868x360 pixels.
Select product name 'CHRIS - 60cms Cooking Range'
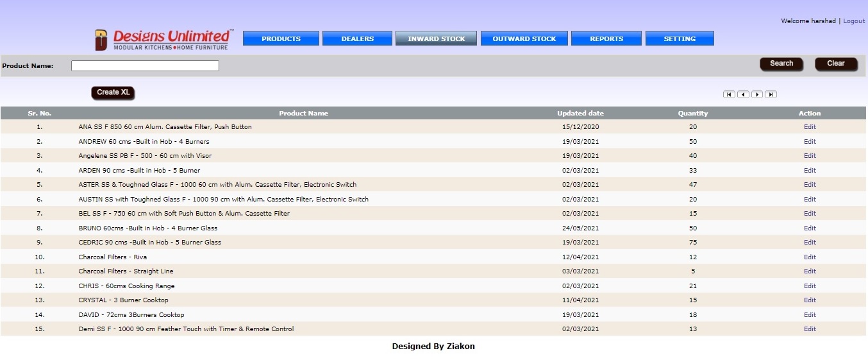127,286
